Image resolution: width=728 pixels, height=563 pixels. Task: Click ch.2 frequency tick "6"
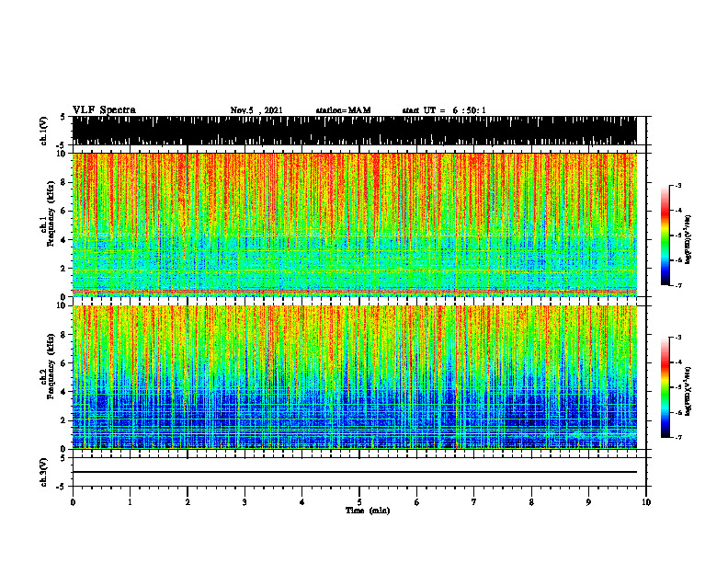coord(64,363)
